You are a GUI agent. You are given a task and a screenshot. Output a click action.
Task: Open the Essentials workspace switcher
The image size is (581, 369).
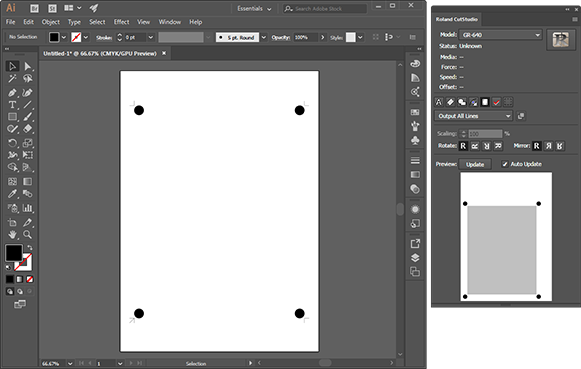pos(254,9)
